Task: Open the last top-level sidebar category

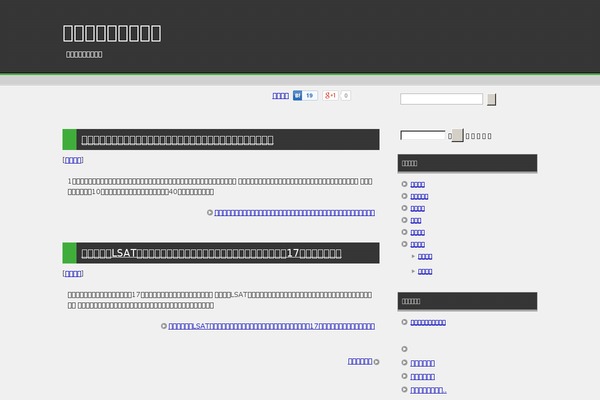Action: point(418,244)
